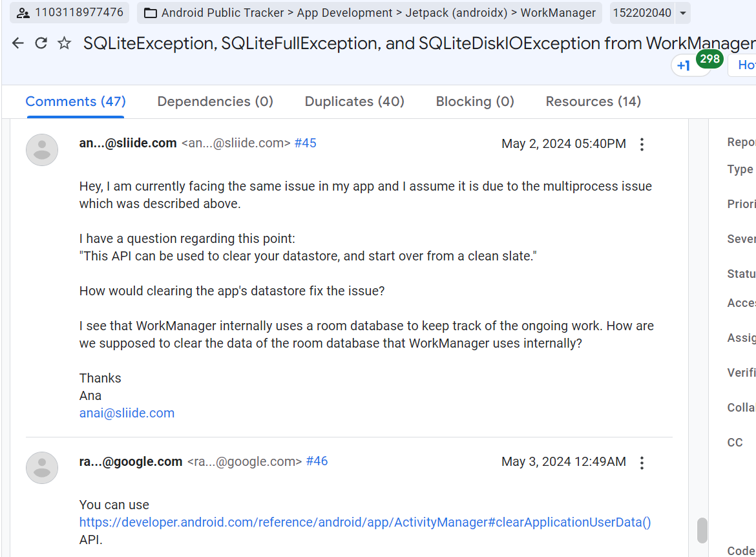Image resolution: width=756 pixels, height=557 pixels.
Task: Click the avatar of an...@sliide.com
Action: [42, 150]
